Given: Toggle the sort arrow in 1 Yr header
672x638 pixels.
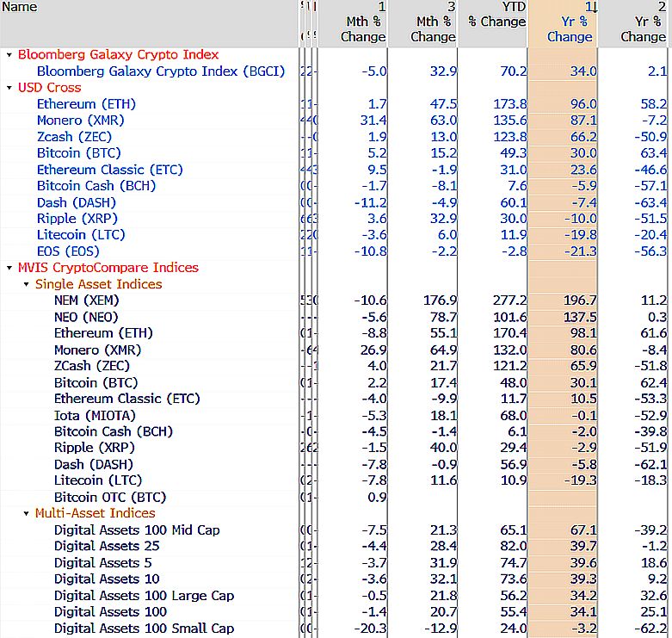Looking at the screenshot, I should tap(595, 7).
